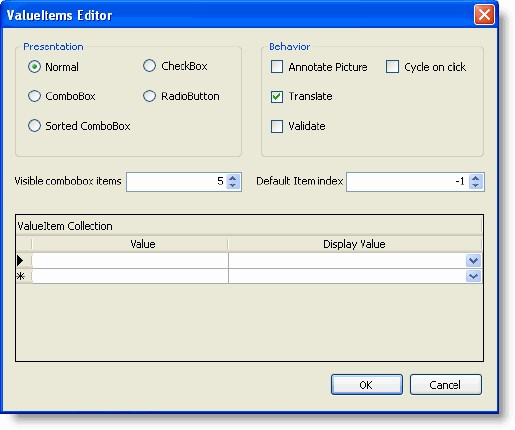Increase Visible combobox items with up arrow
This screenshot has width=515, height=430.
(x=233, y=178)
